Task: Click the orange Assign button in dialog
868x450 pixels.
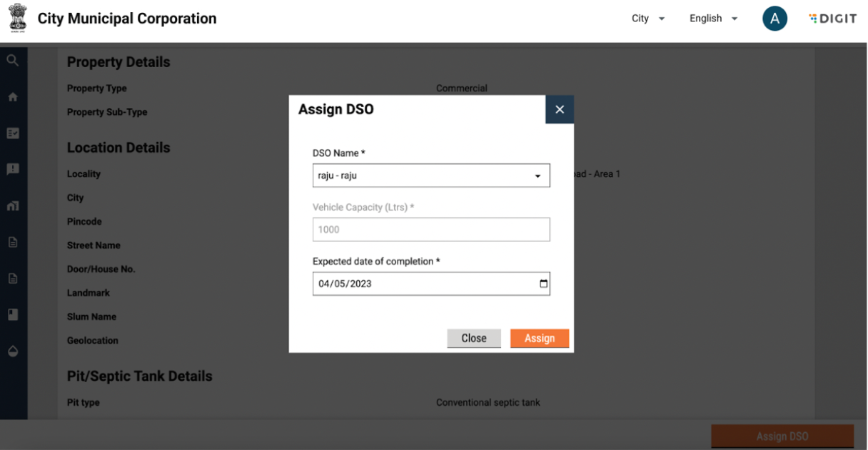Action: pos(539,339)
